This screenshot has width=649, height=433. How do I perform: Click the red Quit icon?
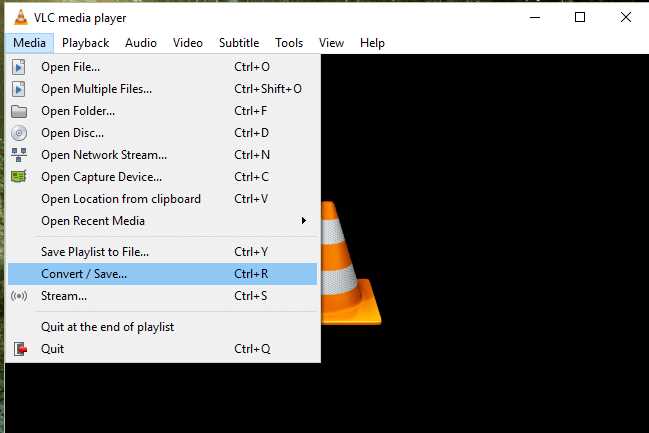coord(20,349)
